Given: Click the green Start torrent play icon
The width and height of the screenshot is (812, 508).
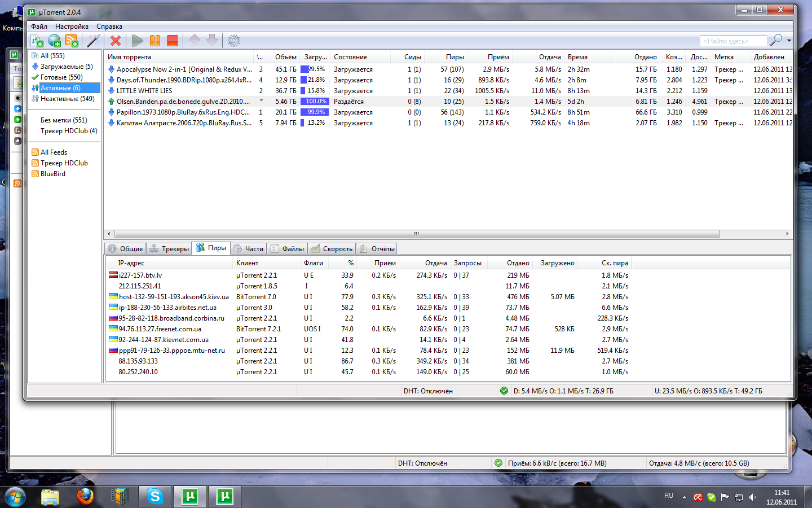Looking at the screenshot, I should [137, 41].
